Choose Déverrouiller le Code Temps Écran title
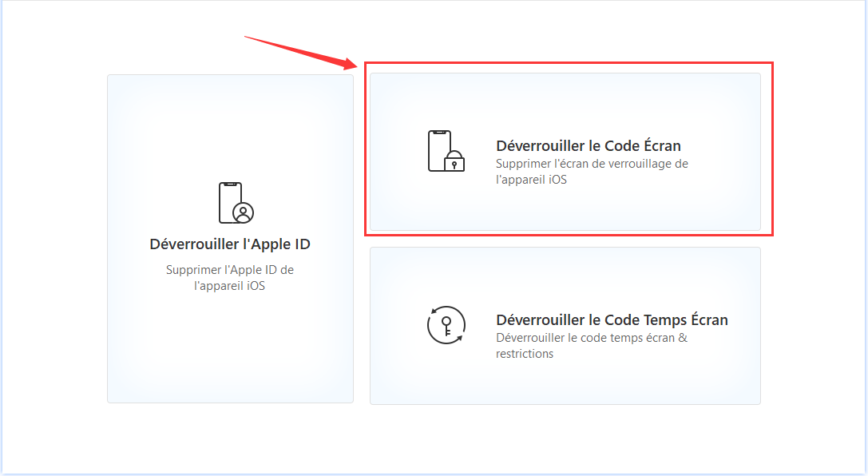This screenshot has width=868, height=476. (612, 320)
